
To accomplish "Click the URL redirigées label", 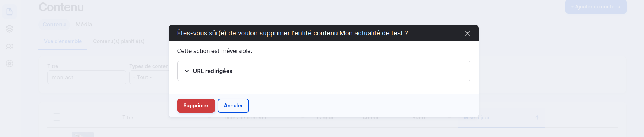I will coord(212,71).
